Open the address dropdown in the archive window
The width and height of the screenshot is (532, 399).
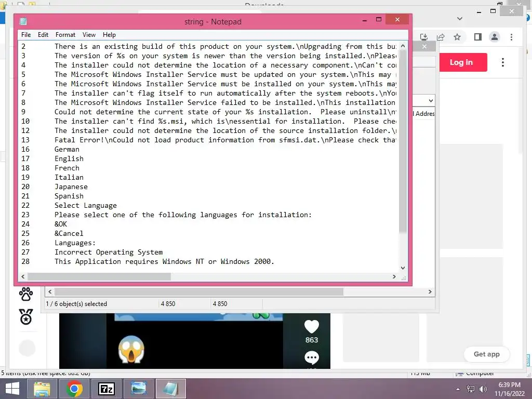click(431, 101)
